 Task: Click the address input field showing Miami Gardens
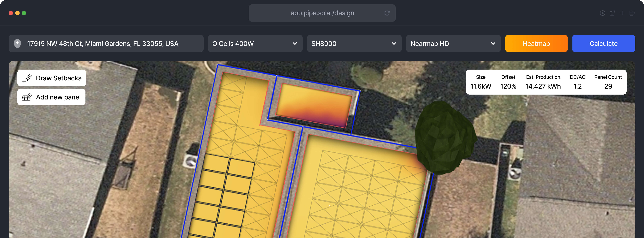tap(106, 43)
